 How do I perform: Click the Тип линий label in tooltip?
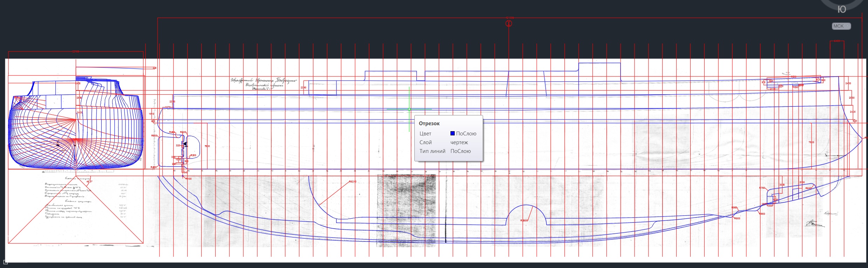pos(432,151)
